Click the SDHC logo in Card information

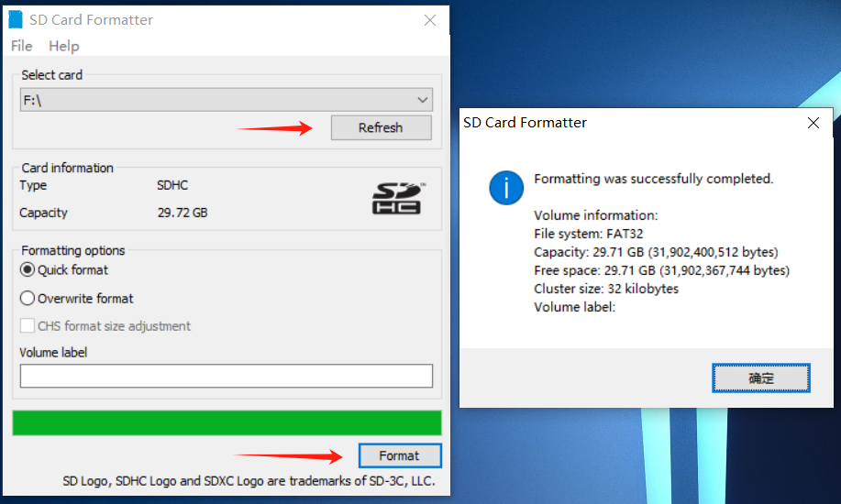(x=397, y=198)
